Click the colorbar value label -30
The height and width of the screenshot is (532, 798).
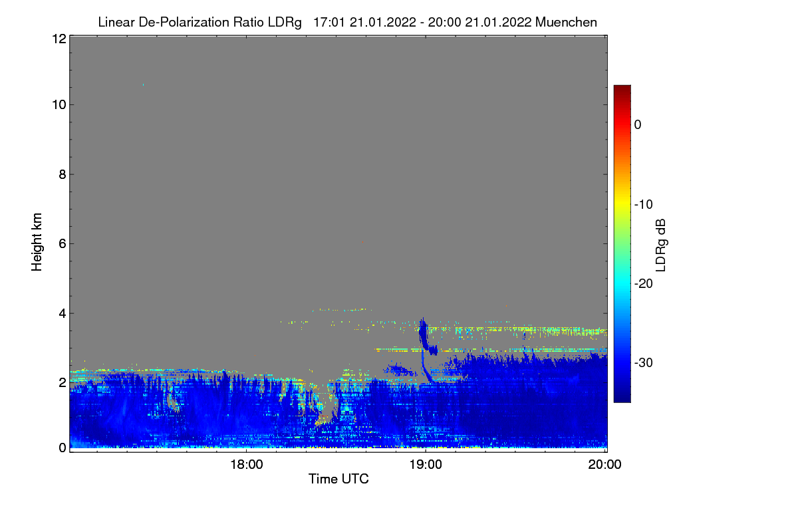coord(643,362)
